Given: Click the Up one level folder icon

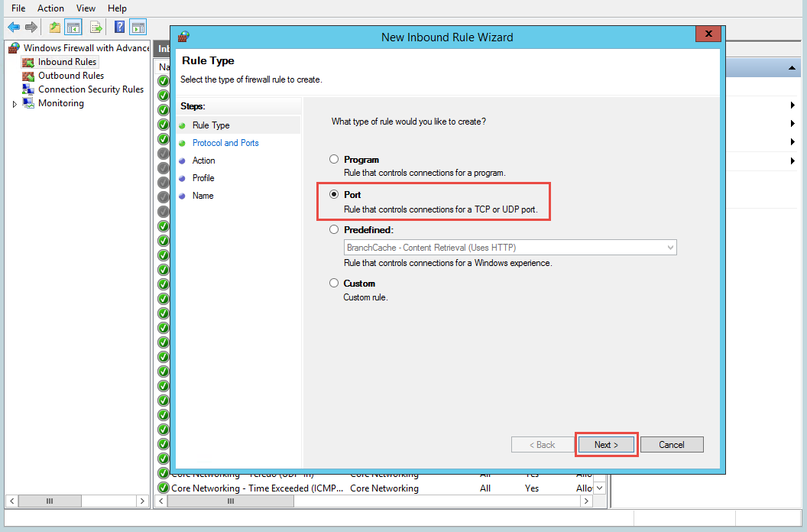Looking at the screenshot, I should (x=54, y=27).
